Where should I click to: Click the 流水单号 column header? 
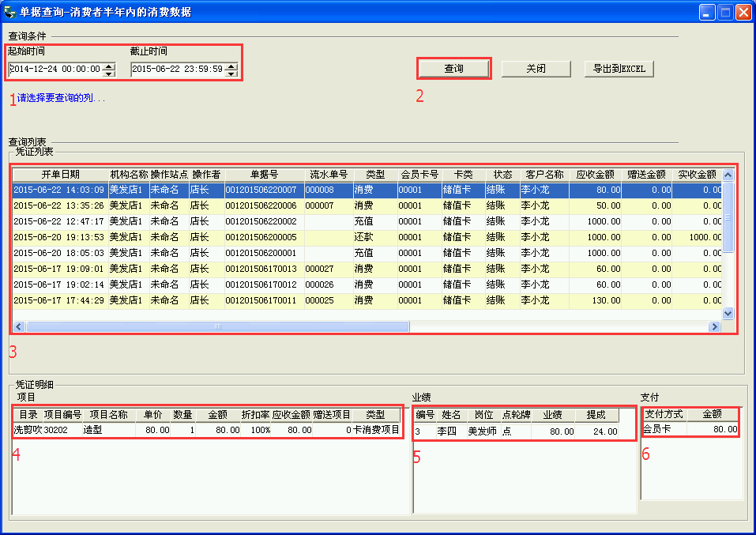[x=329, y=175]
